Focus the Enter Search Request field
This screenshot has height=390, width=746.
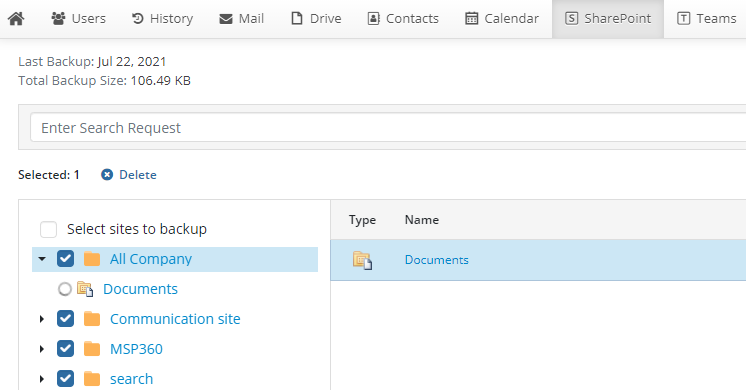click(388, 127)
